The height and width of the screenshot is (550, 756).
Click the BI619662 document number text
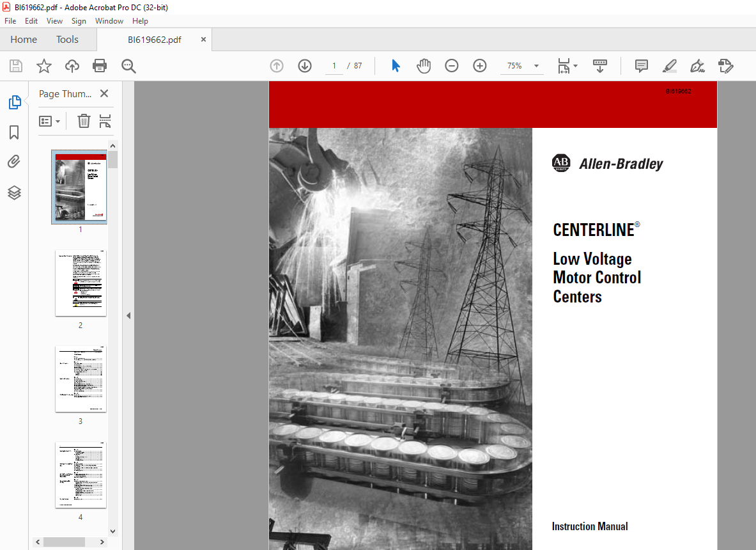(678, 91)
